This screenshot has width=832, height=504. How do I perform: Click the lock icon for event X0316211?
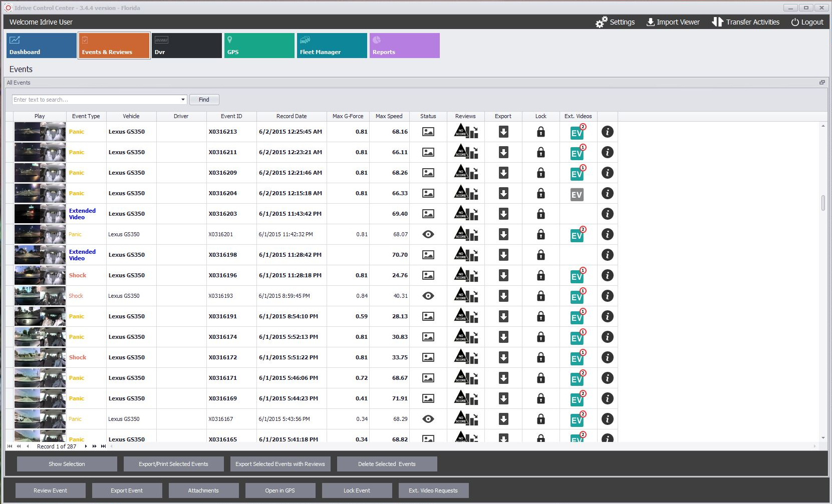pyautogui.click(x=540, y=152)
